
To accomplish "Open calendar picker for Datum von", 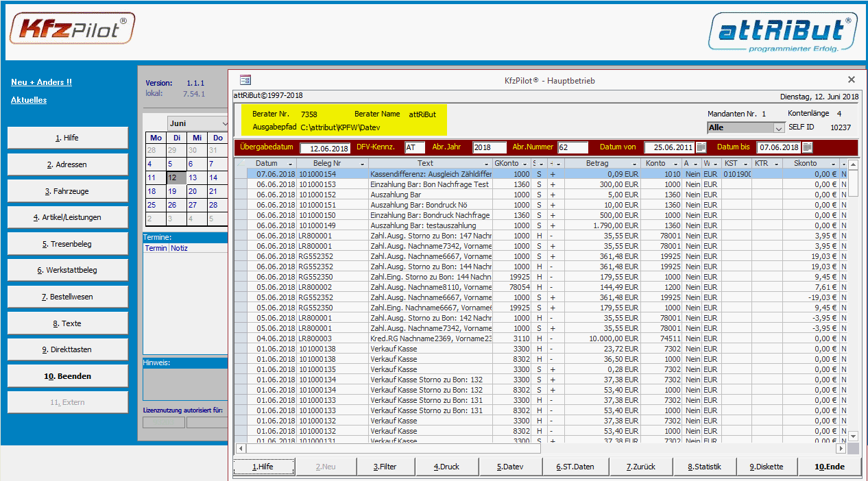I will click(x=701, y=147).
